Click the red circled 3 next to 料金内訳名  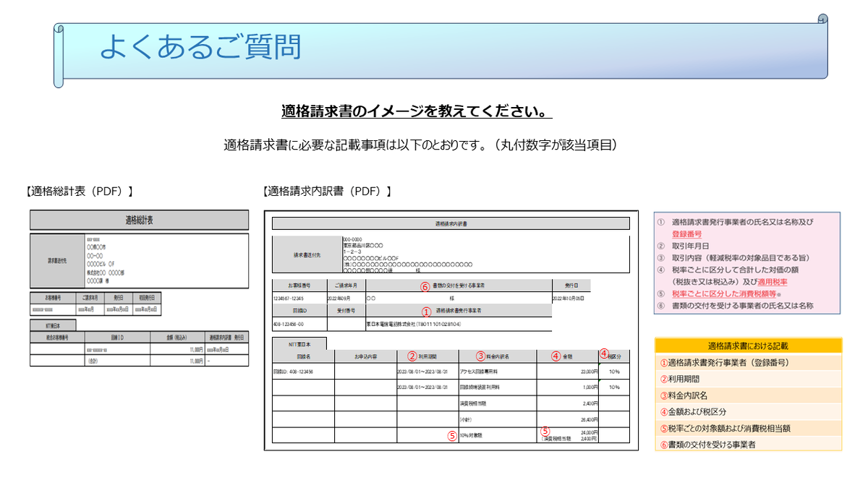[x=480, y=356]
